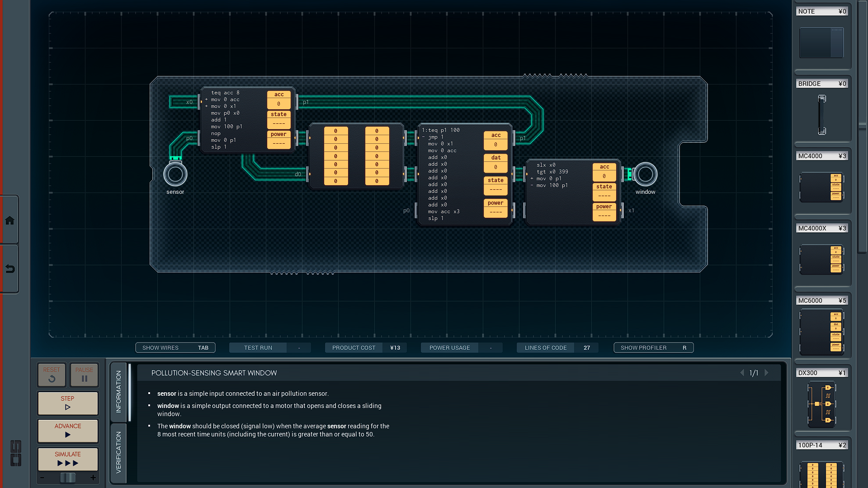This screenshot has width=868, height=488.
Task: Click the home icon on left sidebar
Action: pos(9,221)
